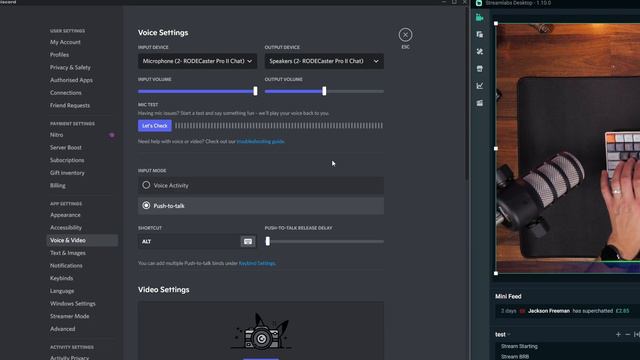Select Voice & Video settings
Screen dimensions: 640x360
tap(82, 240)
